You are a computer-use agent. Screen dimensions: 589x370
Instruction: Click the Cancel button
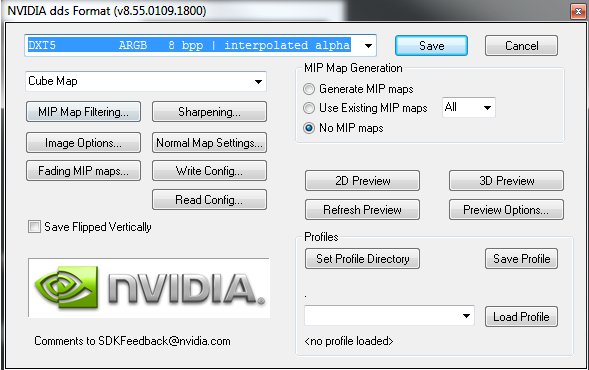pos(521,46)
